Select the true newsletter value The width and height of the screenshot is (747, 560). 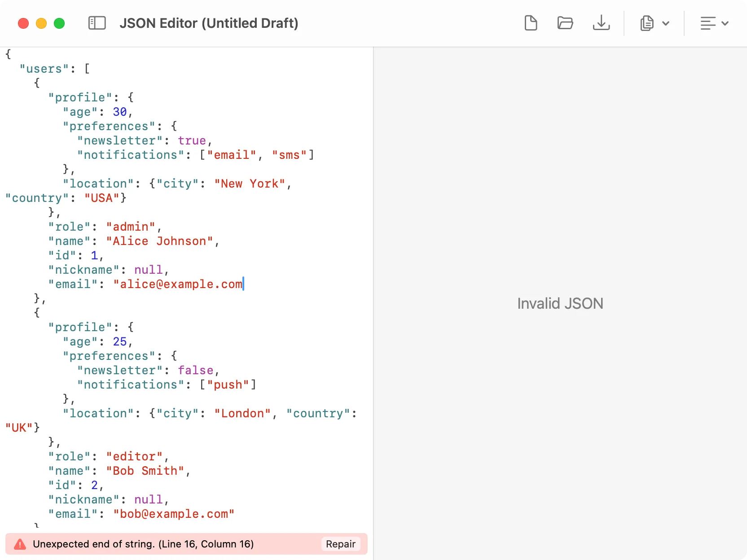click(x=192, y=140)
